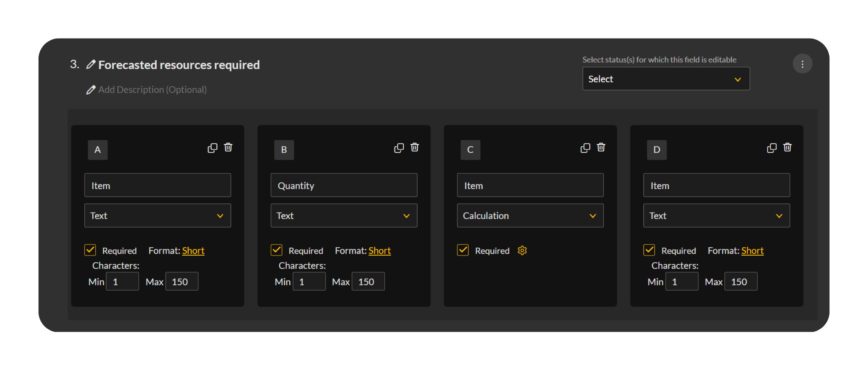Uncheck Required checkbox in column A
The width and height of the screenshot is (868, 371).
coord(90,250)
